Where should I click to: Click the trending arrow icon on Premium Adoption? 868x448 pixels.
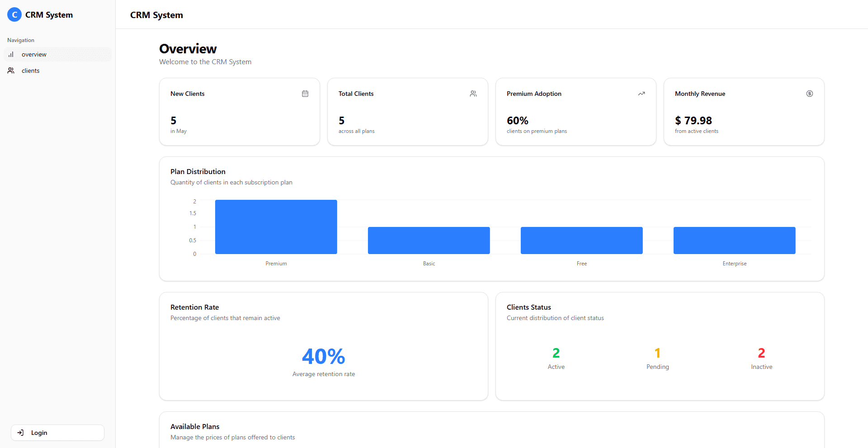(x=642, y=94)
